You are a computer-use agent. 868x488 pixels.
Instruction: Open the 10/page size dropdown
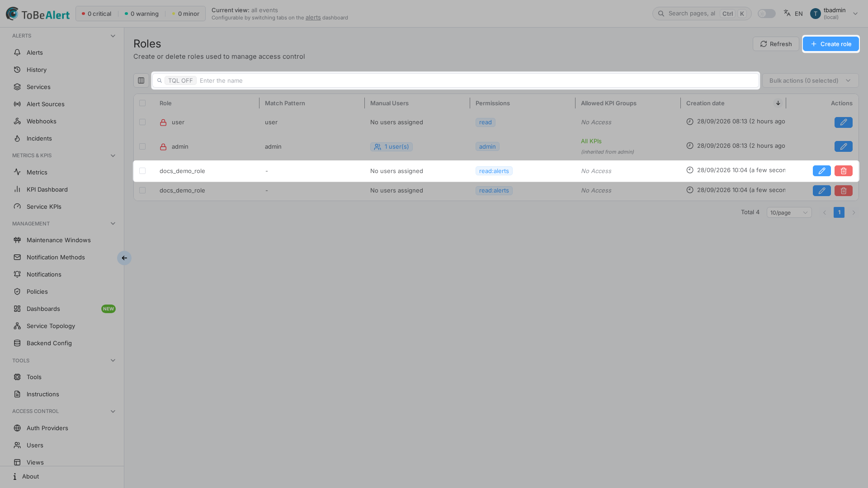[789, 212]
